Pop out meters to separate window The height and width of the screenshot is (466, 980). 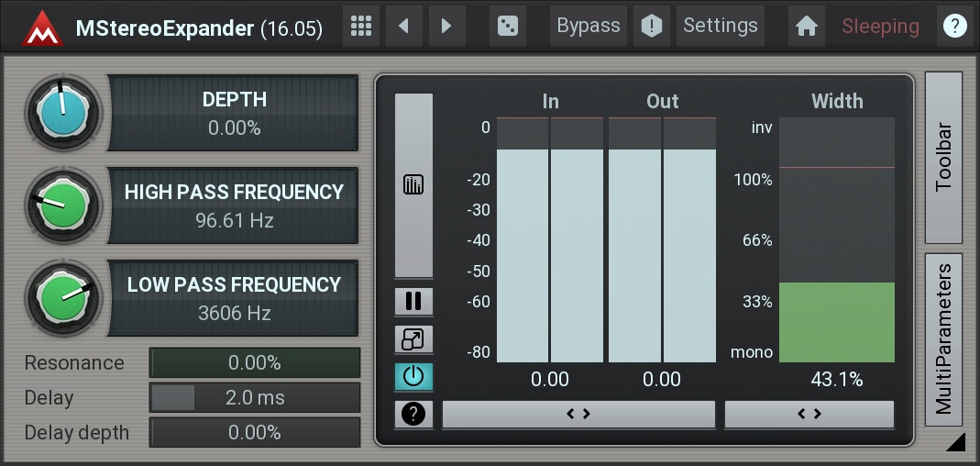pyautogui.click(x=413, y=339)
